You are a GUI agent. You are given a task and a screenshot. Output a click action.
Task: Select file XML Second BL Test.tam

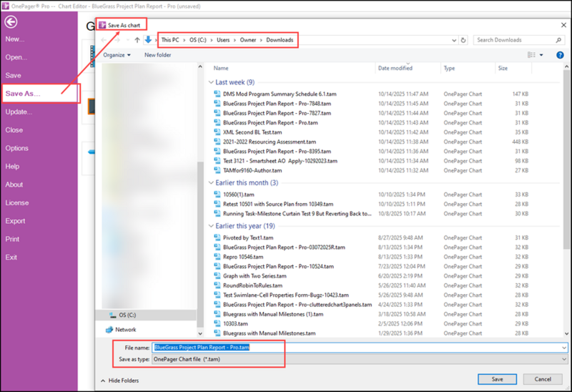(x=252, y=132)
